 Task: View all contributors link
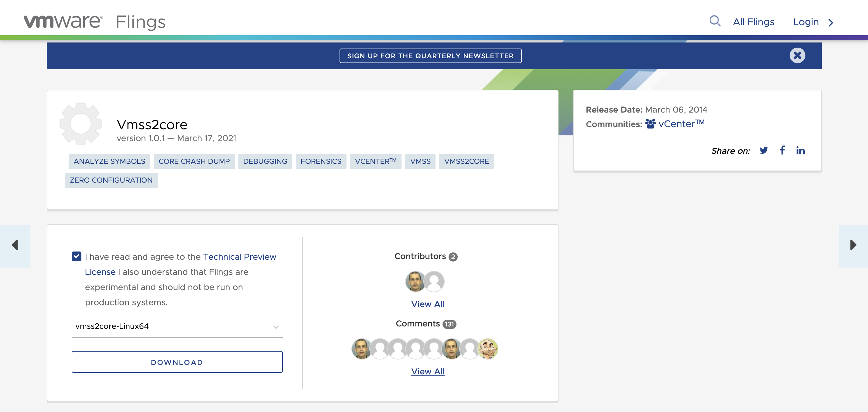click(428, 304)
